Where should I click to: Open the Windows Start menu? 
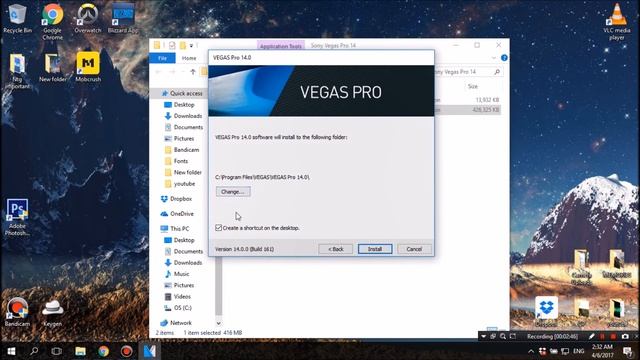(11, 351)
